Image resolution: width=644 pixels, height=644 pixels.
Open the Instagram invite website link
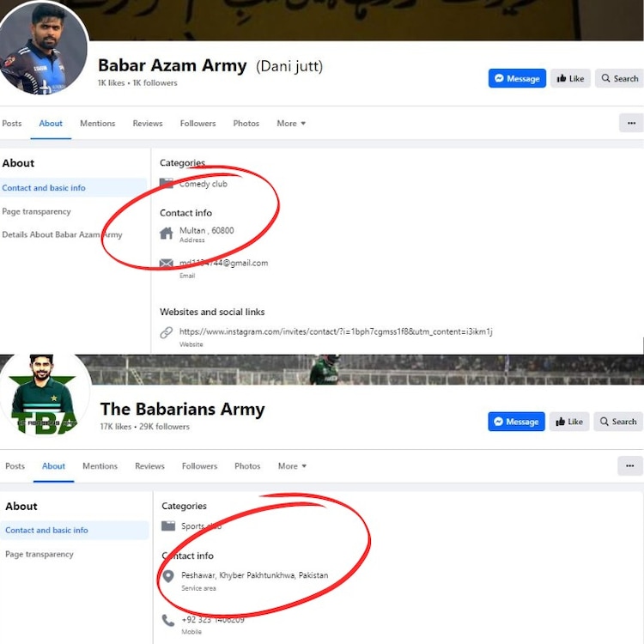click(335, 331)
